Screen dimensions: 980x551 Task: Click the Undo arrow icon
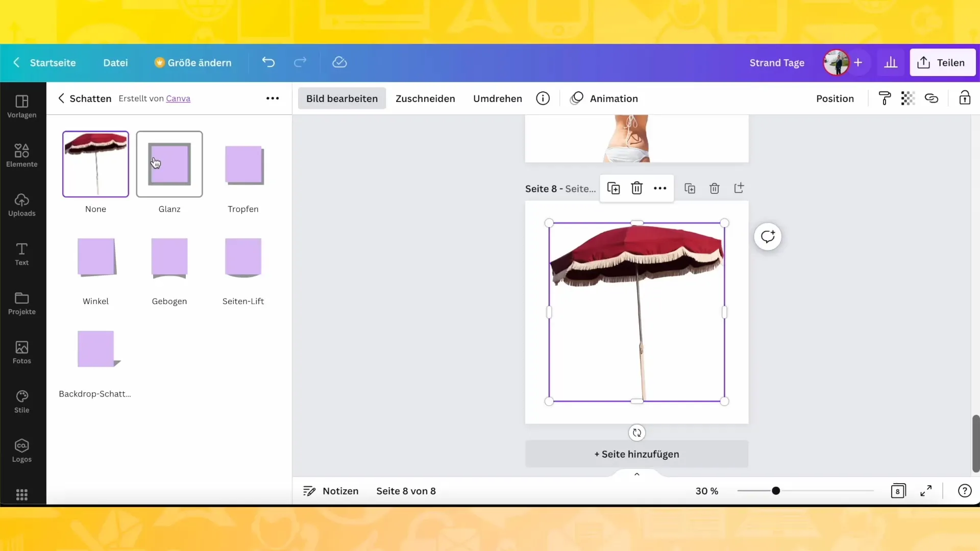click(268, 62)
